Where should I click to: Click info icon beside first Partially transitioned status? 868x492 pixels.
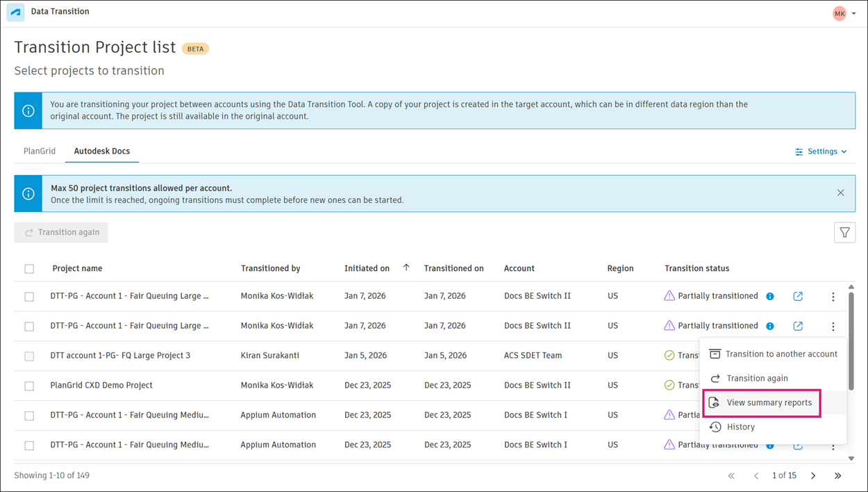(769, 297)
